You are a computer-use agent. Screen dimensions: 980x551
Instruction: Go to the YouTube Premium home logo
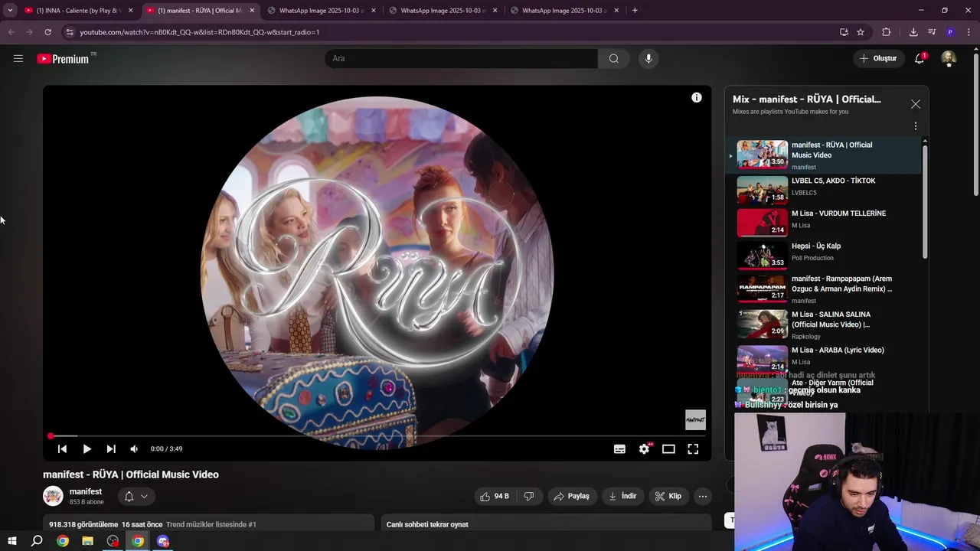click(x=64, y=59)
